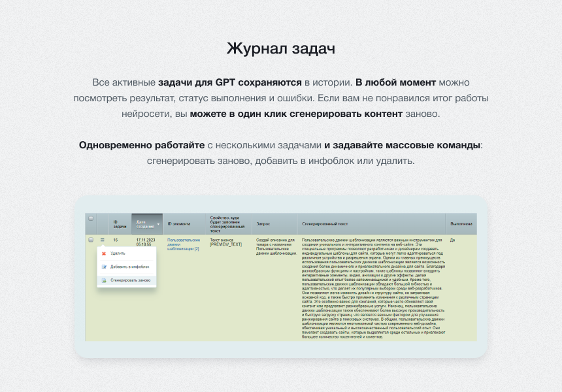Click the Выполнена column header
The width and height of the screenshot is (562, 392).
click(x=461, y=222)
